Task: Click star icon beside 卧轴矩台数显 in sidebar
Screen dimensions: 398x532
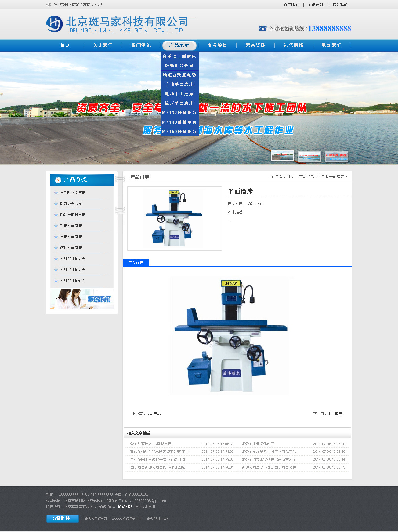Action: (56, 204)
